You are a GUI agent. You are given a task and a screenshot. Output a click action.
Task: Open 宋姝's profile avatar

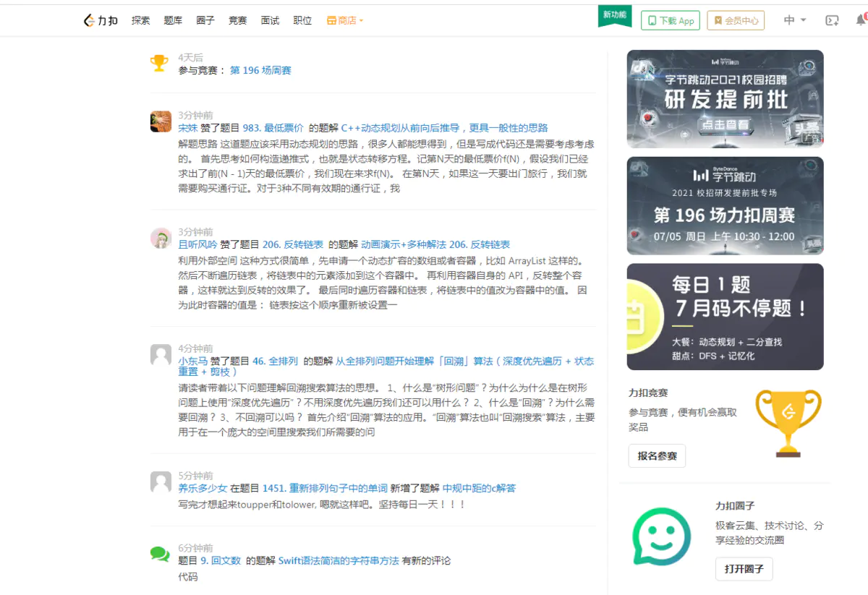161,121
